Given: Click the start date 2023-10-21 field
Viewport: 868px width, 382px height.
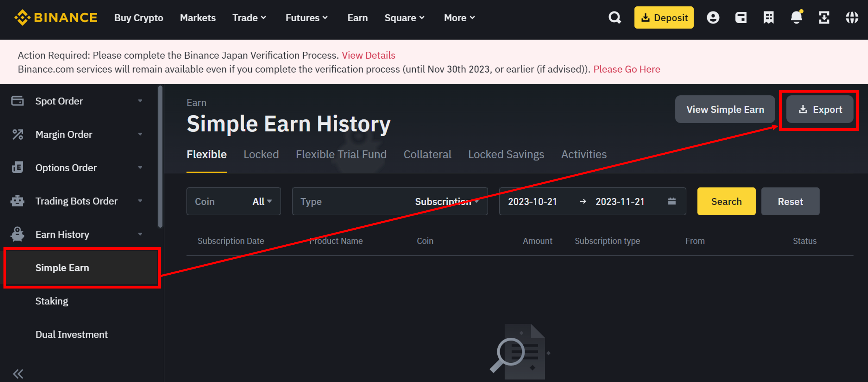Looking at the screenshot, I should (x=532, y=201).
